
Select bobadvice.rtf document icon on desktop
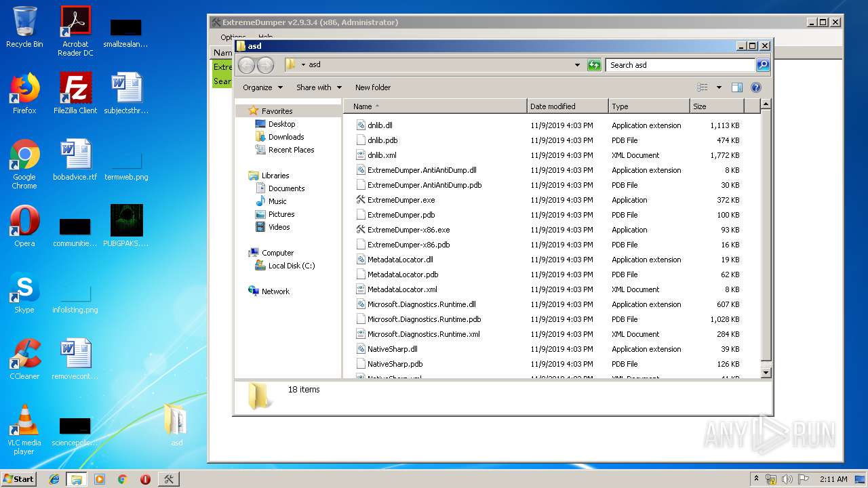click(75, 160)
